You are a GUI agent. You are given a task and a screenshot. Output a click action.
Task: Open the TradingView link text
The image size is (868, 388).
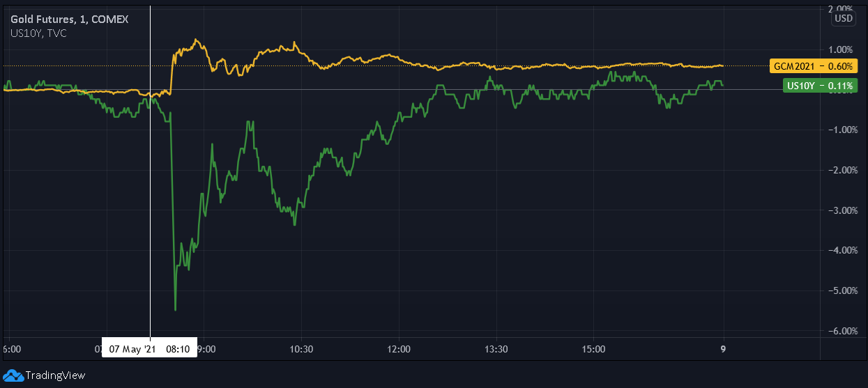(x=55, y=375)
